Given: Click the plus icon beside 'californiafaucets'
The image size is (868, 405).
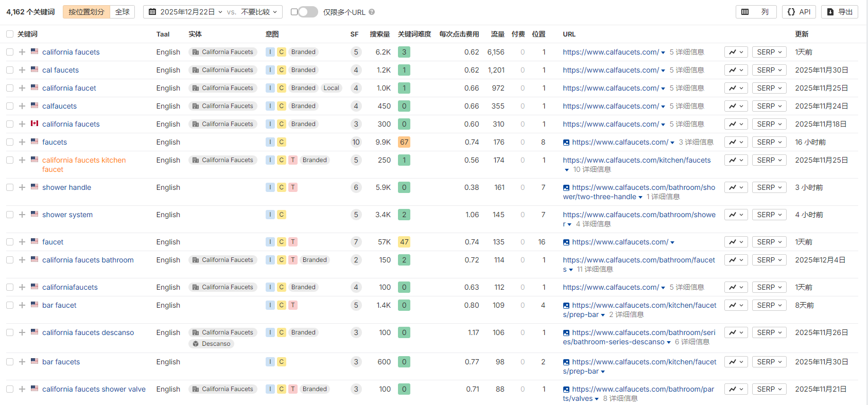Looking at the screenshot, I should point(22,287).
